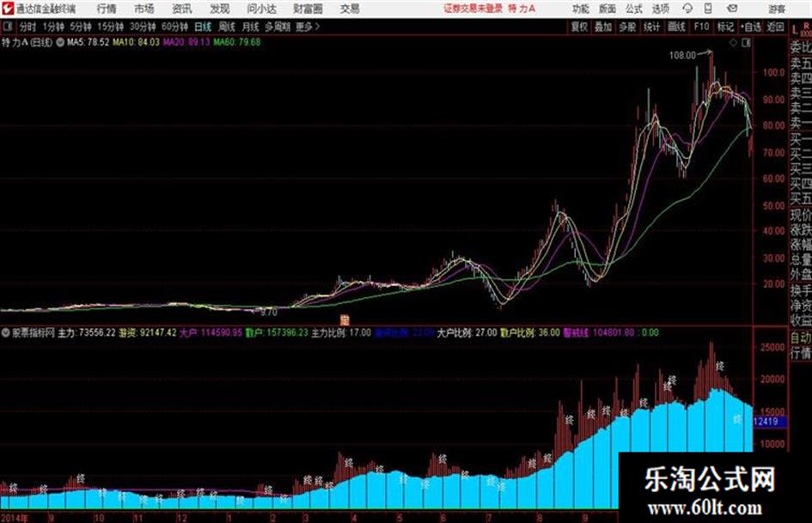Add stock to 自选 watchlist
This screenshot has width=812, height=523.
(x=751, y=27)
